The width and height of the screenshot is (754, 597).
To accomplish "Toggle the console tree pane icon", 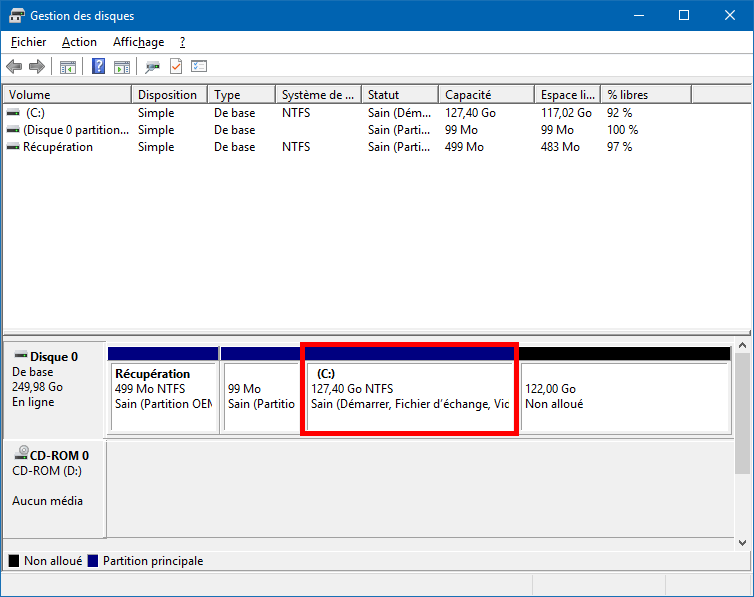I will 68,67.
